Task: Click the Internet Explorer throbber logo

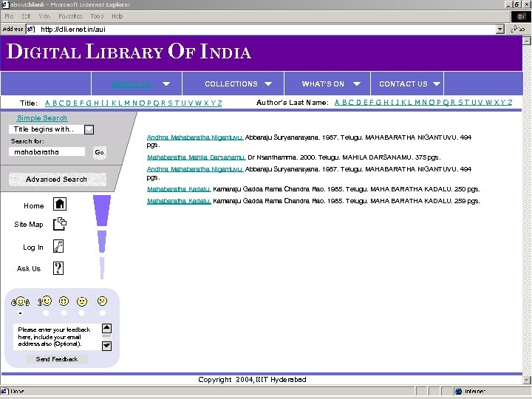Action: coord(521,16)
